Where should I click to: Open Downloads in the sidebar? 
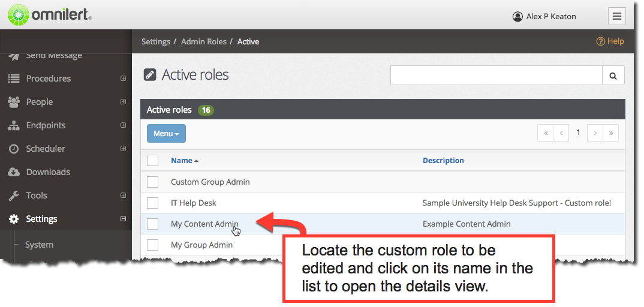48,172
